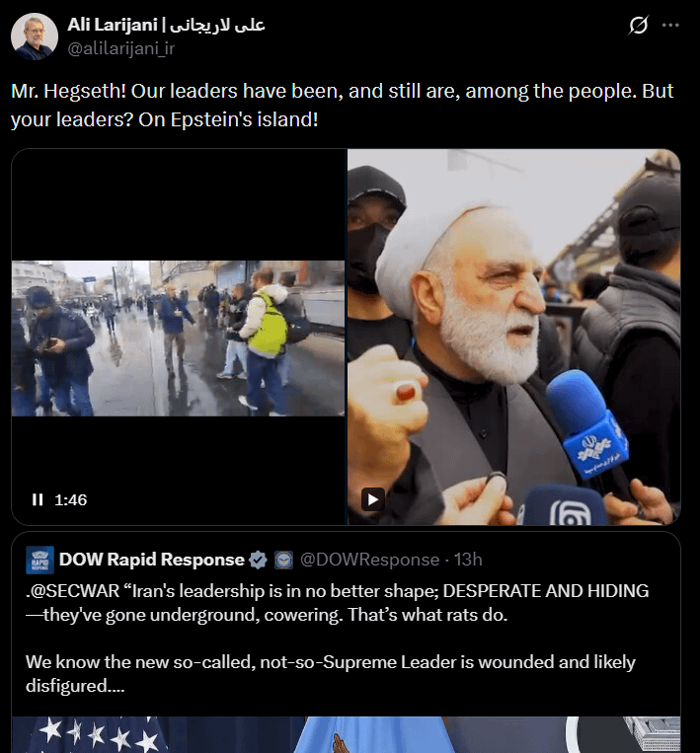Screen dimensions: 700x753
Task: Open the cleric interview video thumbnail
Action: pos(513,336)
